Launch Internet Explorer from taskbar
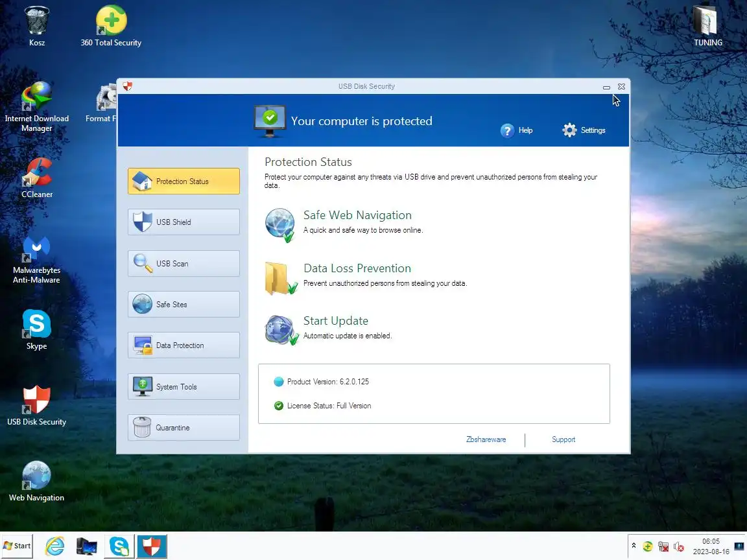This screenshot has width=747, height=560. pyautogui.click(x=54, y=546)
